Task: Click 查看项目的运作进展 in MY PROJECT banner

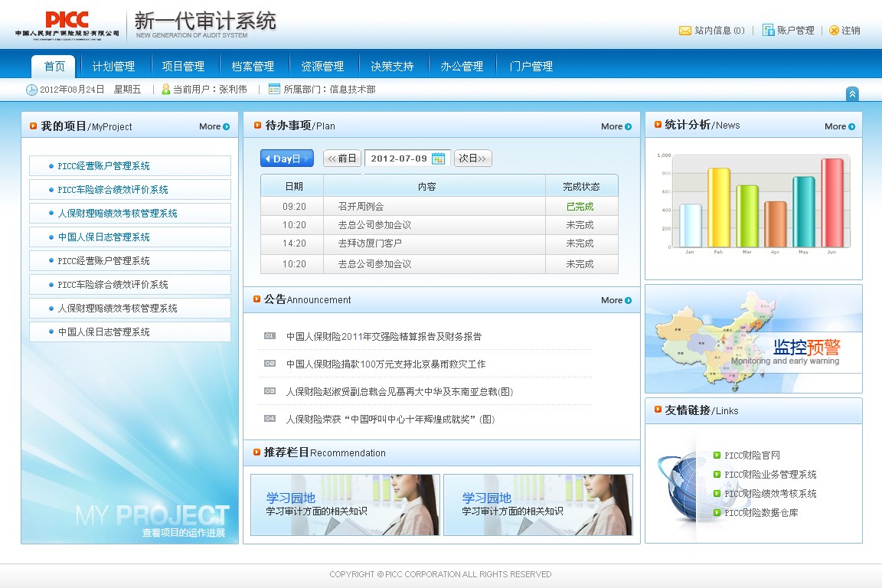Action: point(184,533)
